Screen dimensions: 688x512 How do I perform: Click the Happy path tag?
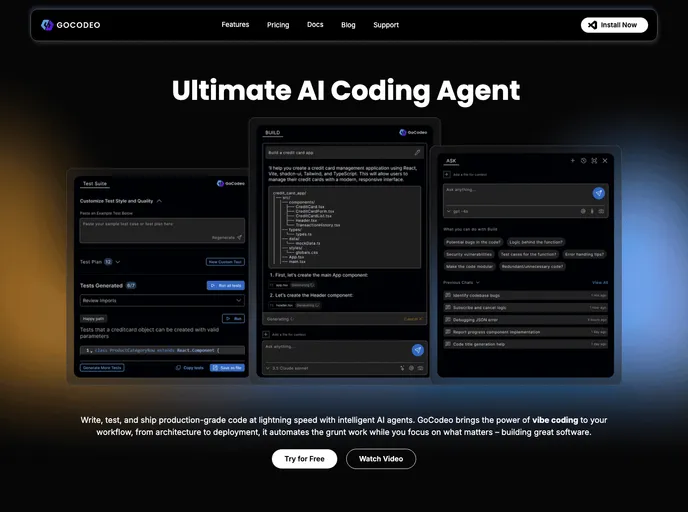[93, 319]
